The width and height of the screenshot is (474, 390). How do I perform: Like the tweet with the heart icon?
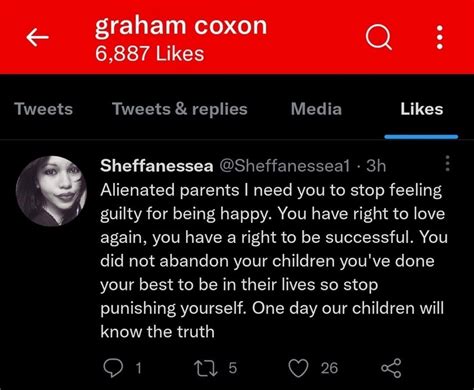pos(298,368)
